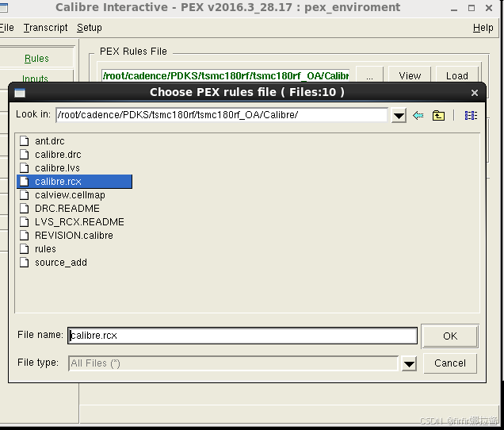The height and width of the screenshot is (430, 504).
Task: Select the Inputs side tab
Action: pos(36,79)
